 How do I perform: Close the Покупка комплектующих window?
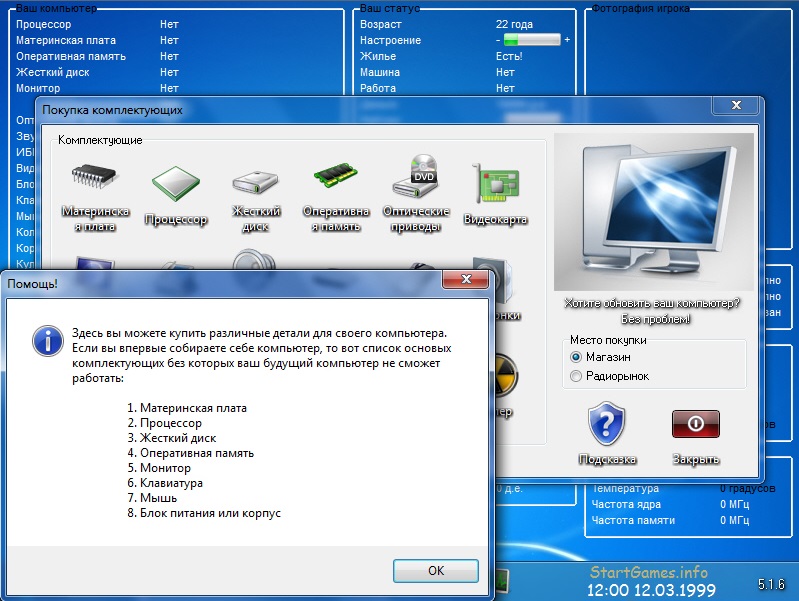736,105
